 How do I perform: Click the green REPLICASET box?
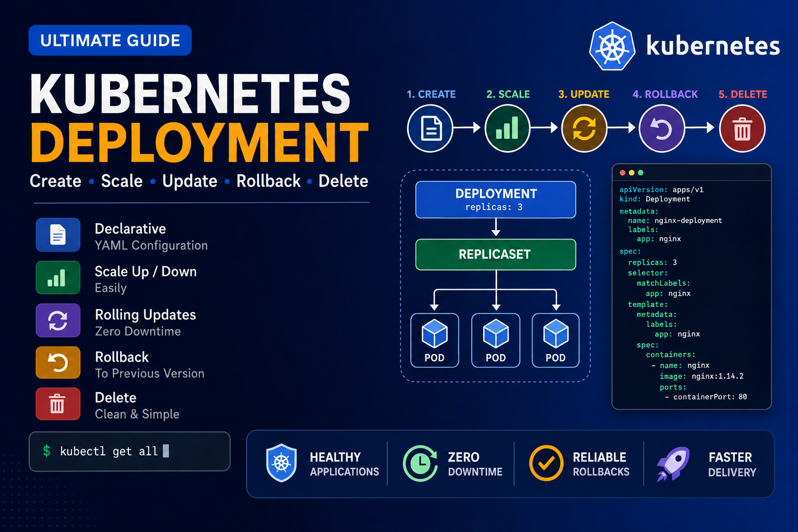(x=496, y=255)
